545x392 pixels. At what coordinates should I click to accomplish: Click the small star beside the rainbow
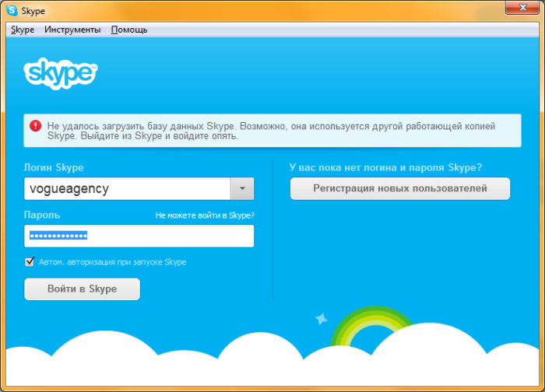pos(320,319)
